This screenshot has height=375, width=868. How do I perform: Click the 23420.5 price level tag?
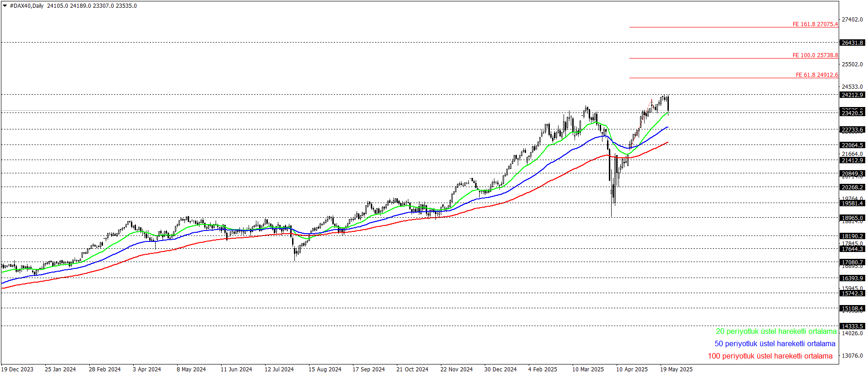pyautogui.click(x=852, y=113)
